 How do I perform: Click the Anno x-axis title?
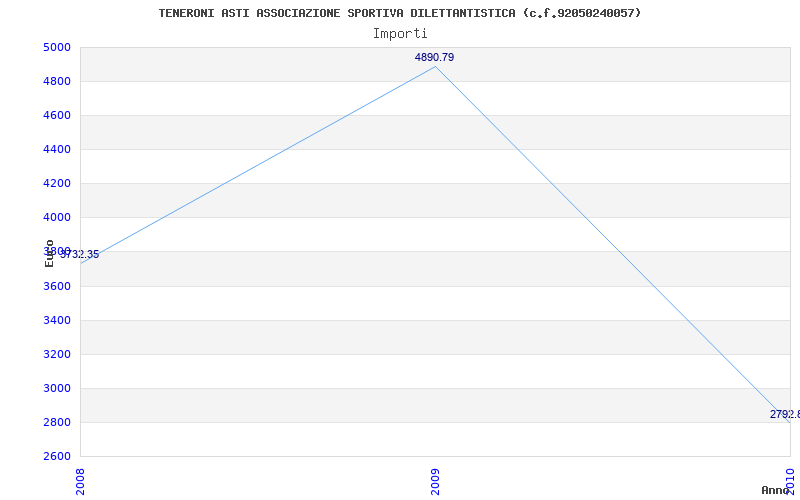776,490
